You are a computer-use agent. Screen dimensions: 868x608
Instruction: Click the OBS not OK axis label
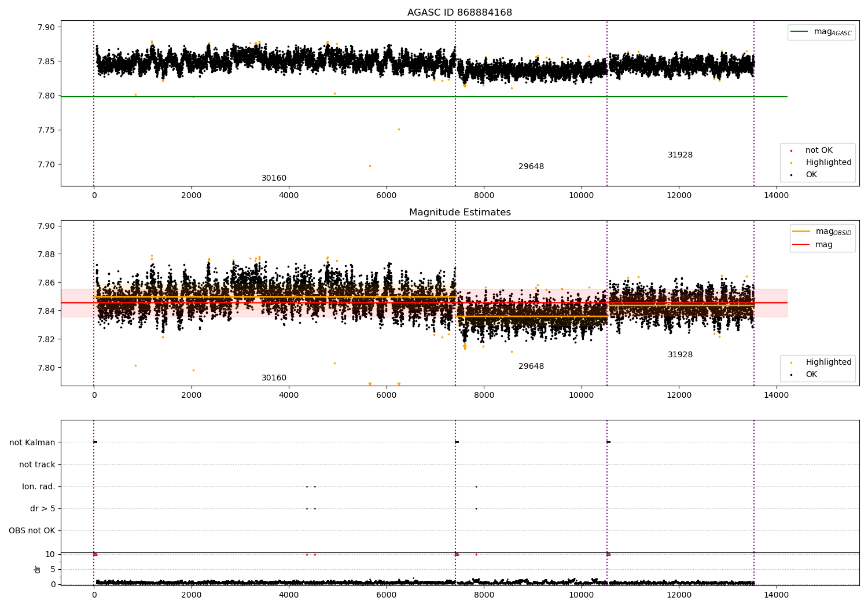click(32, 531)
